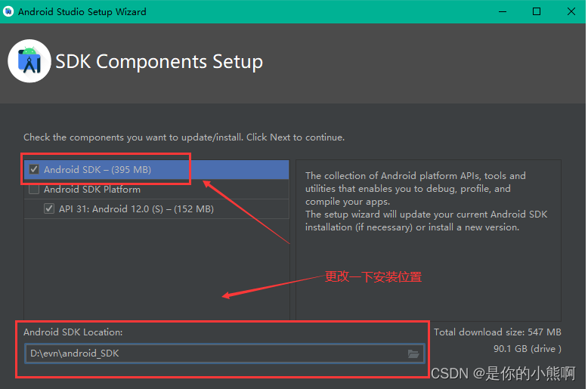Maximize the Setup Wizard window
Screen dimensions: 588x389
(537, 11)
